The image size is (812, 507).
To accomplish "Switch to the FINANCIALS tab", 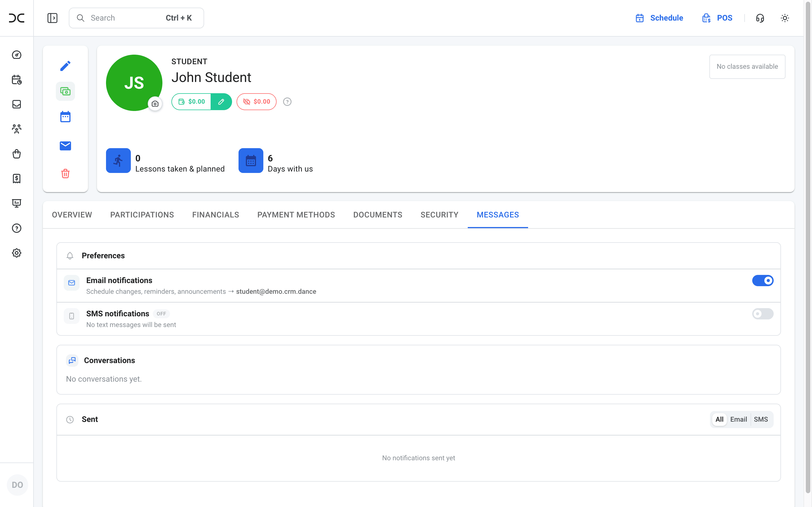I will [x=216, y=215].
